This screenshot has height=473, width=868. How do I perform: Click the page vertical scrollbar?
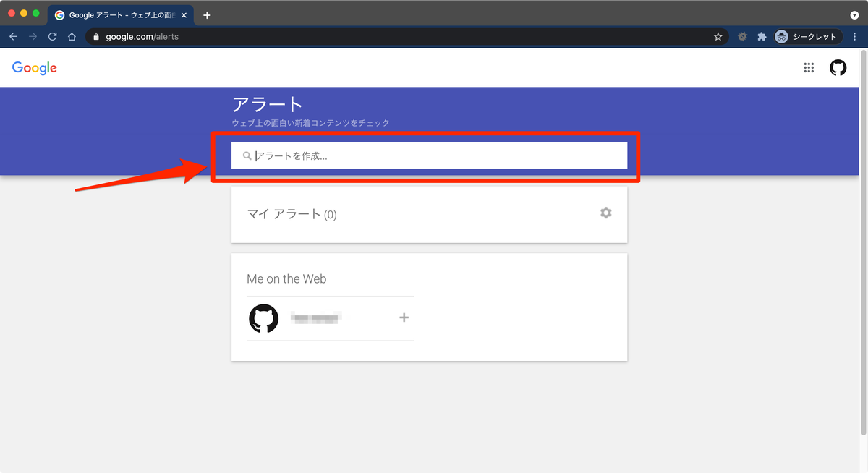click(863, 242)
